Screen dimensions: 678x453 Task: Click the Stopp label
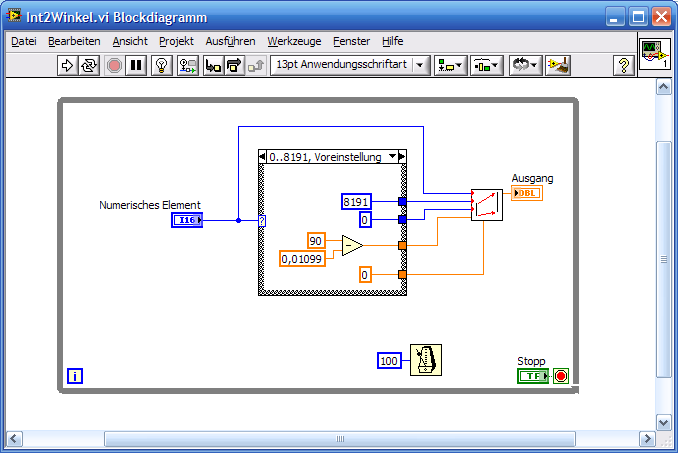531,361
